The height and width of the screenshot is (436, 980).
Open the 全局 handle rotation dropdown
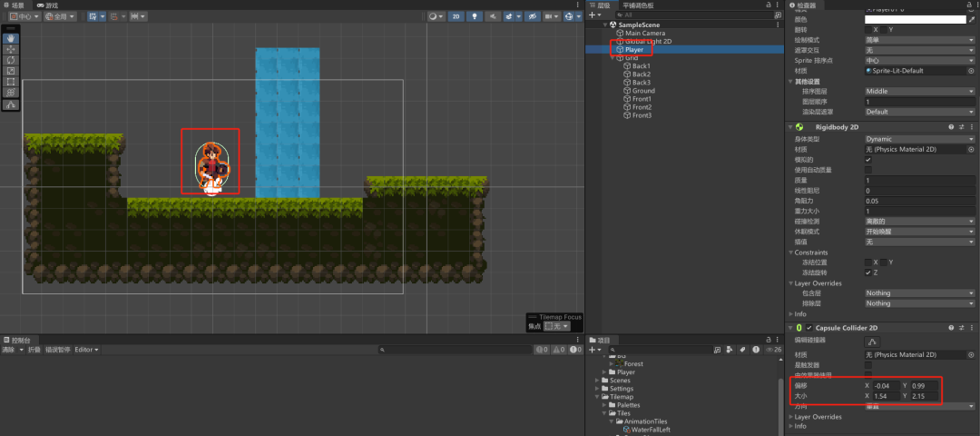click(x=60, y=17)
